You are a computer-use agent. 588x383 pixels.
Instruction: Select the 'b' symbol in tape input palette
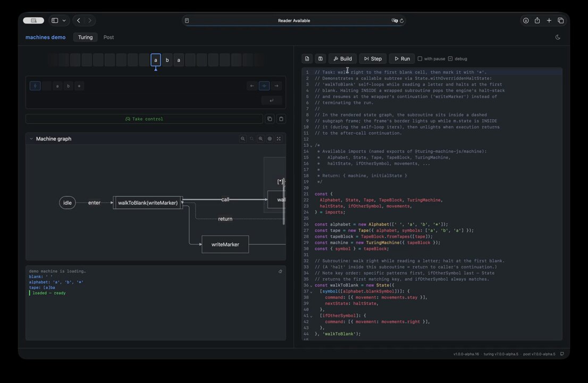coord(68,86)
